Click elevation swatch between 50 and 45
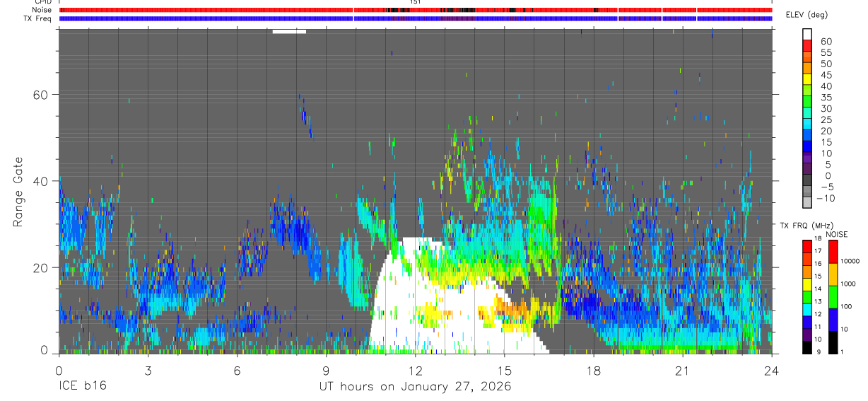The width and height of the screenshot is (868, 401). click(x=807, y=68)
